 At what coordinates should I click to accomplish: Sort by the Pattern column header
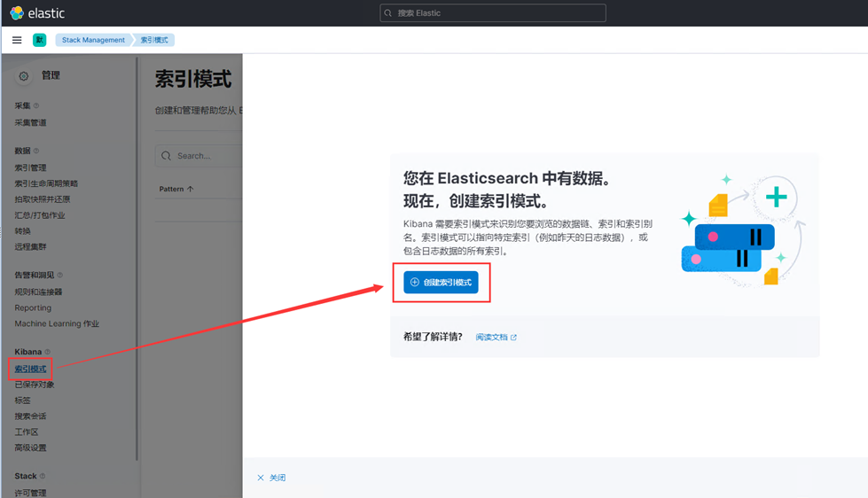coord(176,189)
